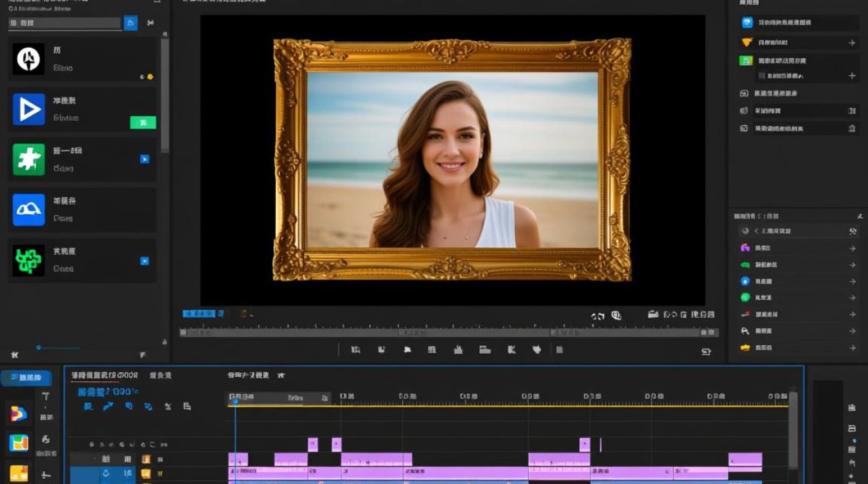Click the framed portrait in the preview monitor
868x484 pixels.
pyautogui.click(x=452, y=159)
